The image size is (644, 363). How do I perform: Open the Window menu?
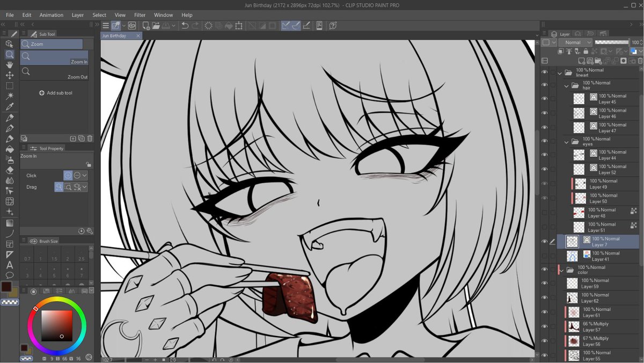click(x=164, y=15)
